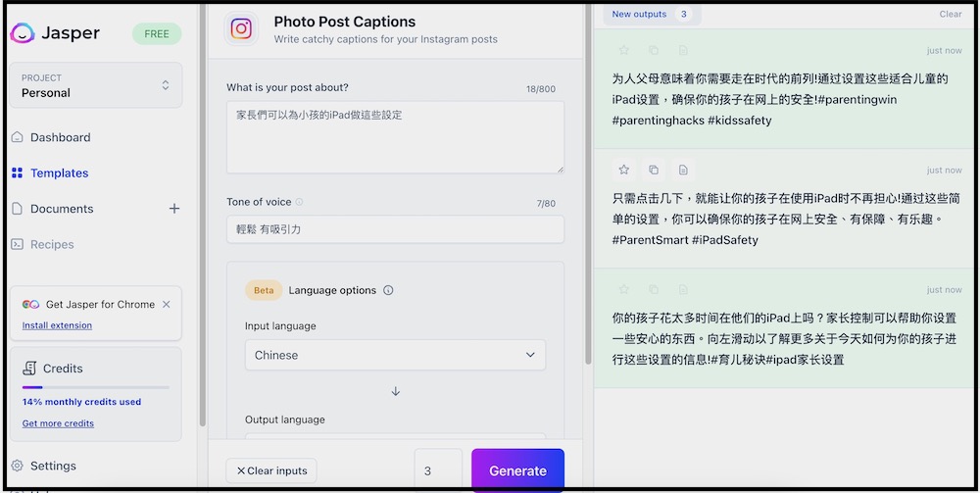This screenshot has width=980, height=493.
Task: Click the Credits receipt icon
Action: [29, 369]
